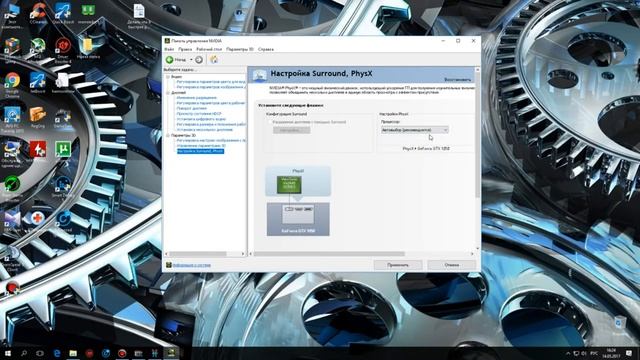Screen dimensions: 640x360
Task: Open the Правка menu
Action: 185,49
